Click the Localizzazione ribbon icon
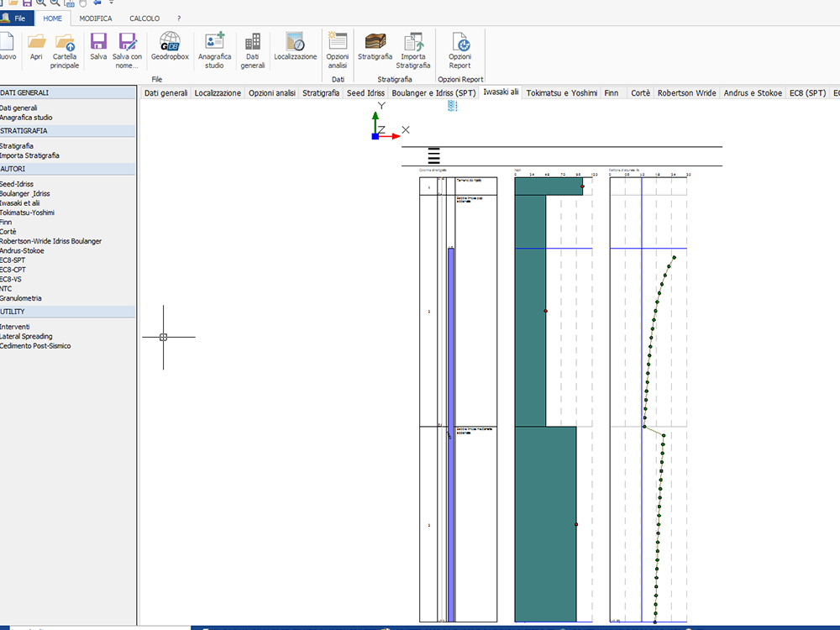The width and height of the screenshot is (840, 630). [x=295, y=47]
